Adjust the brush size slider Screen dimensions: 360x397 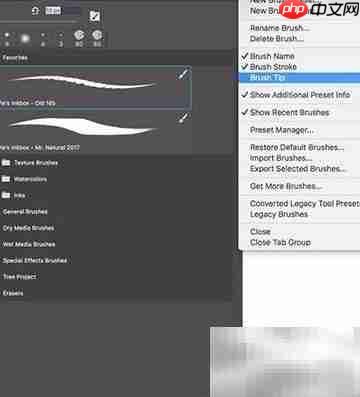(x=38, y=22)
